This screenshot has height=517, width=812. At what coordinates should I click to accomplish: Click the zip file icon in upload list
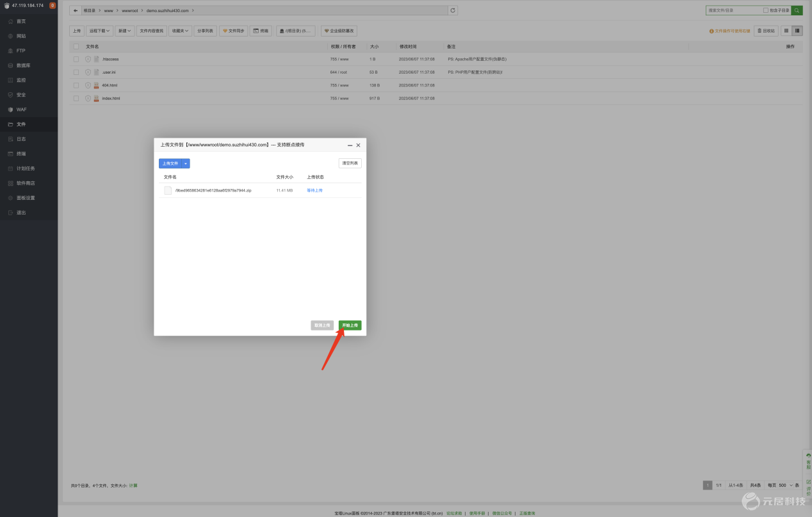pyautogui.click(x=168, y=190)
